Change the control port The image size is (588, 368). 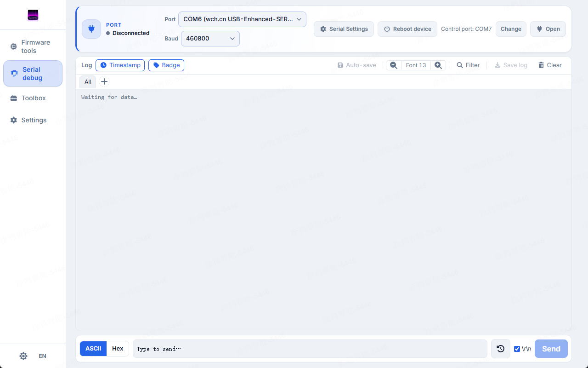[x=511, y=29]
